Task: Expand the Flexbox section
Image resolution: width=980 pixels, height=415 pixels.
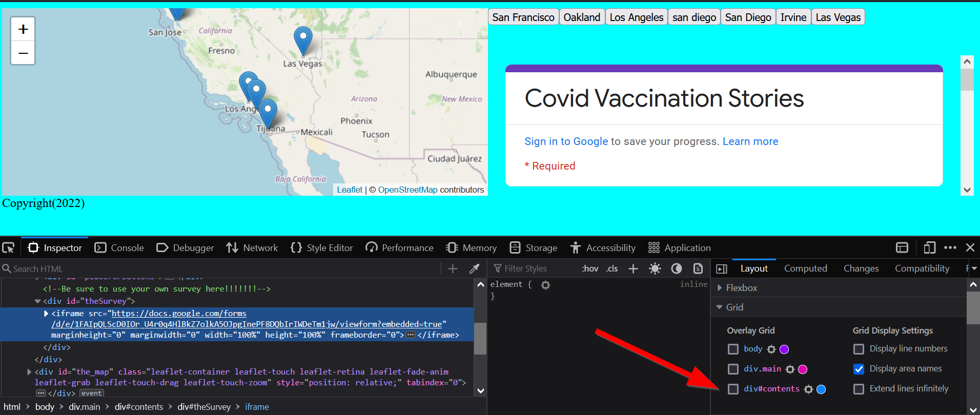Action: 720,288
